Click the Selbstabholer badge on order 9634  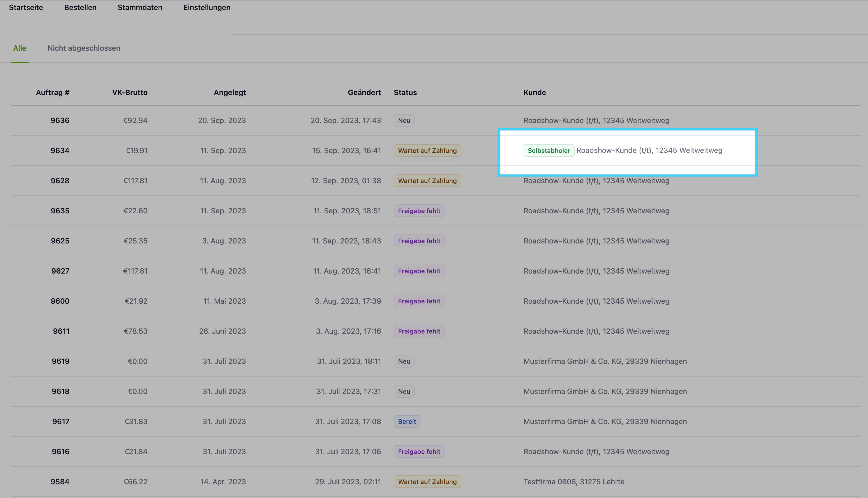(549, 151)
